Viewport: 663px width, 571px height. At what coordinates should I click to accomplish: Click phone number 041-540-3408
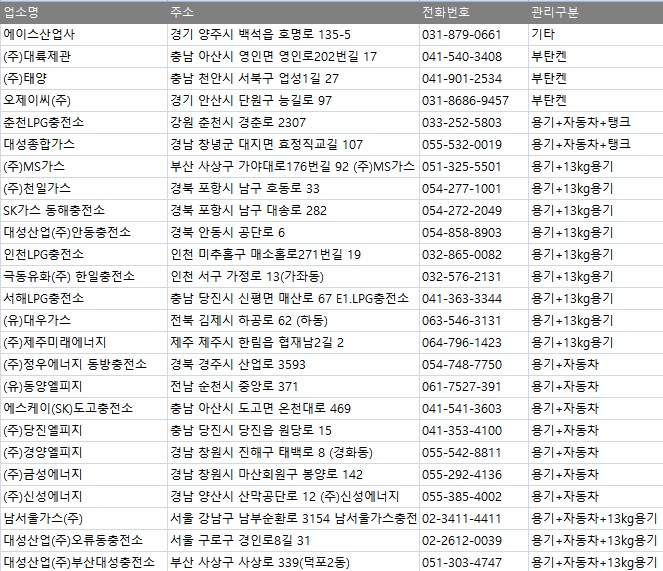[462, 57]
